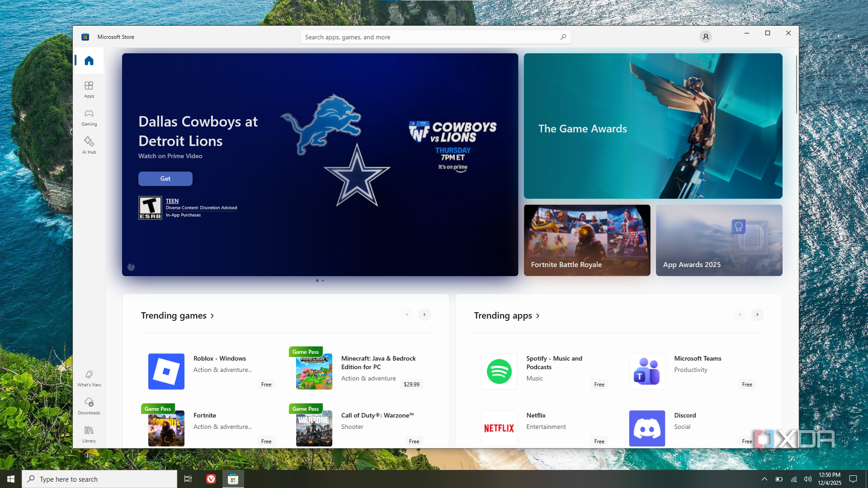Show hidden system tray icons

coord(764,479)
